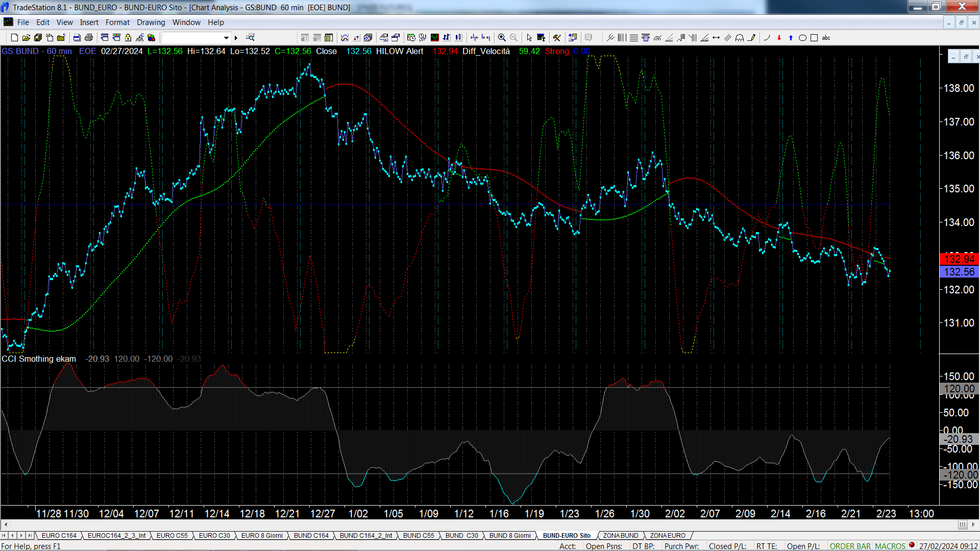Select the trendline pencil drawing tool
This screenshot has width=980, height=551.
[x=751, y=38]
